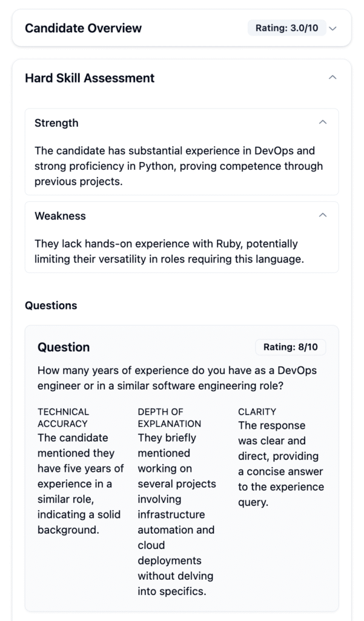Select the TECHNICAL ACCURACY column label
The width and height of the screenshot is (364, 621).
64,417
